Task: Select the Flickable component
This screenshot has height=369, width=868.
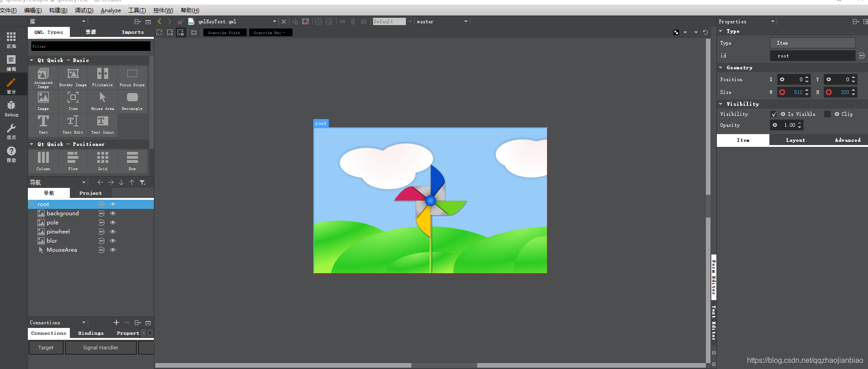Action: click(102, 77)
